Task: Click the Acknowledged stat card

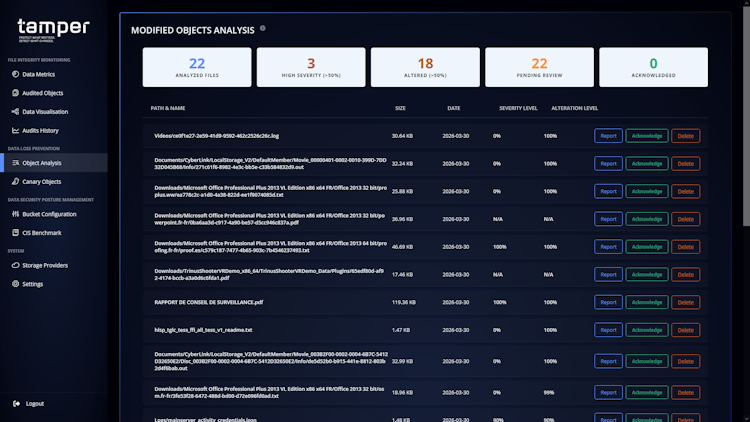Action: pos(653,67)
